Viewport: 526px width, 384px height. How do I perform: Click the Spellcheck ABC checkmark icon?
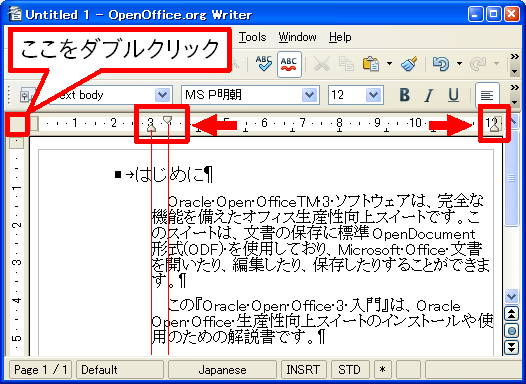pos(264,63)
